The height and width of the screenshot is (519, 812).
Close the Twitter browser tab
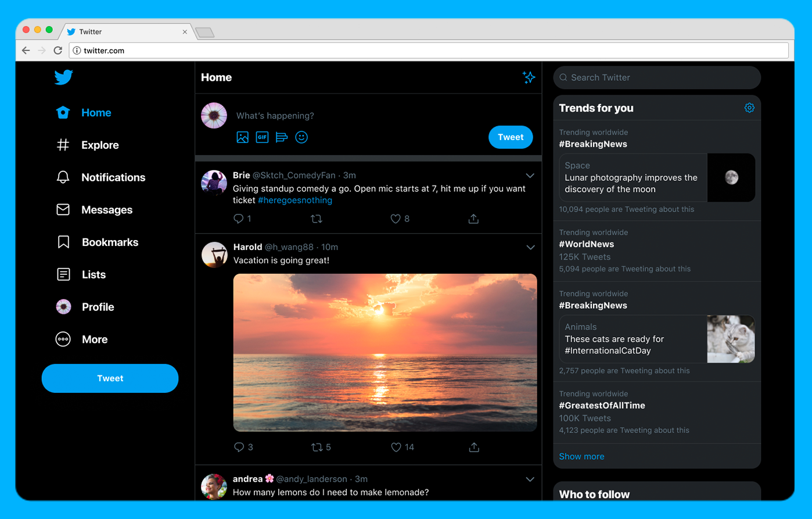pyautogui.click(x=185, y=32)
